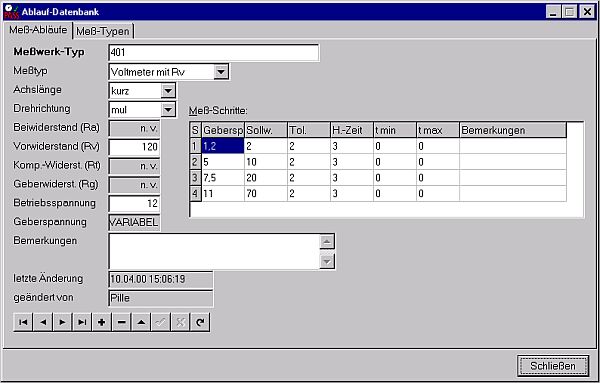Click Gebersp cell with value 7,5

pos(223,178)
